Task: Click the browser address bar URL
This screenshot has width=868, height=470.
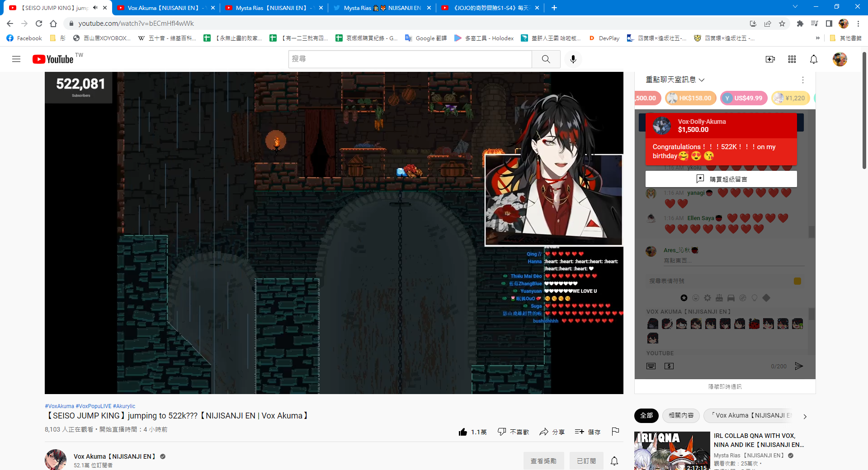Action: tap(136, 23)
